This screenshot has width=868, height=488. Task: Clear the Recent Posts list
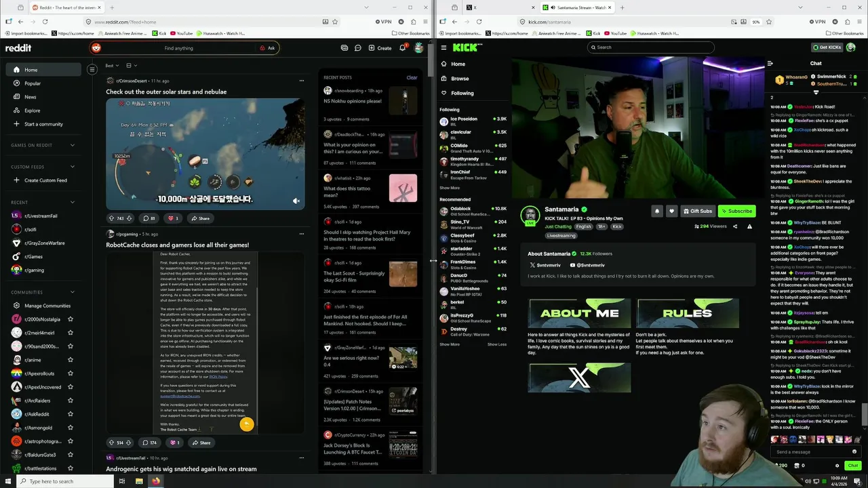(412, 77)
